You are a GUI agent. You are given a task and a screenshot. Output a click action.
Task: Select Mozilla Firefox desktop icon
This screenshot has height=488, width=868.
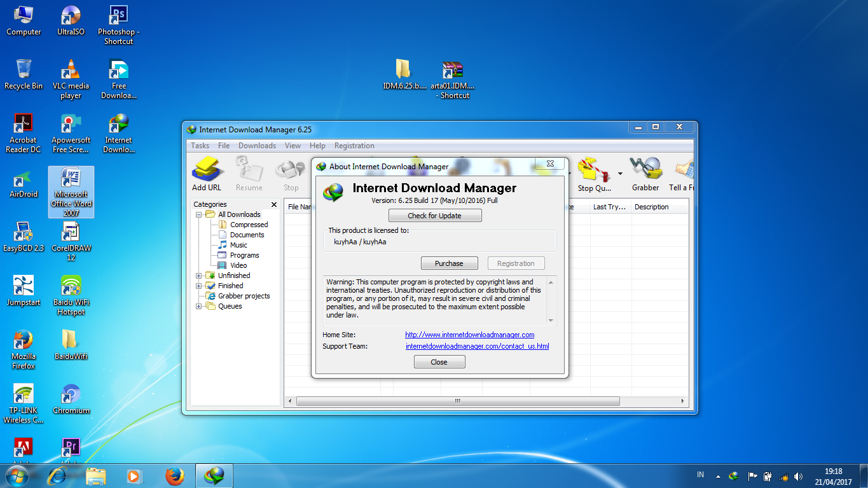click(x=24, y=349)
